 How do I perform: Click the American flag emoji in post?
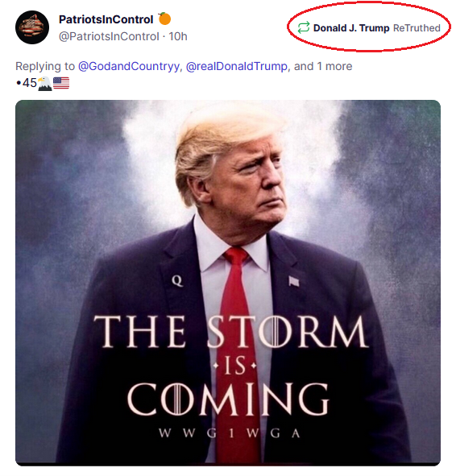[61, 83]
